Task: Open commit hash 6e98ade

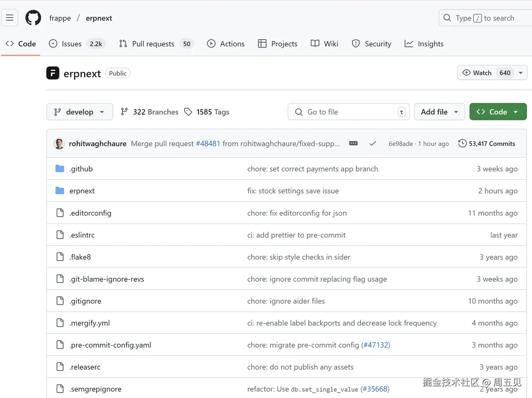Action: (x=401, y=144)
